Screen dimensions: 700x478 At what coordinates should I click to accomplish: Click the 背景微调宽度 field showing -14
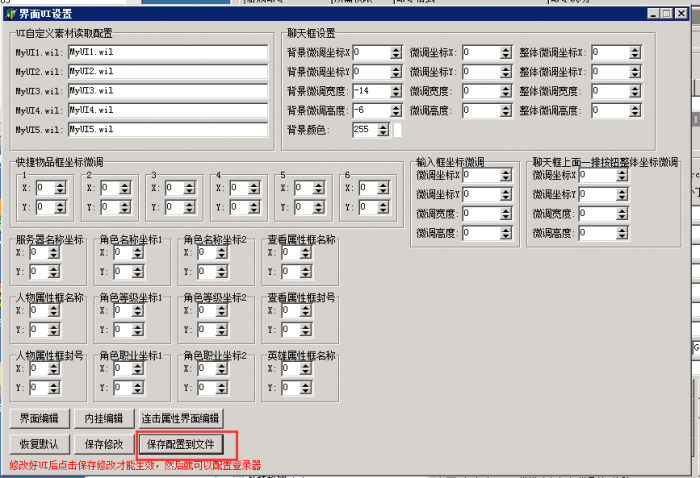tap(365, 91)
